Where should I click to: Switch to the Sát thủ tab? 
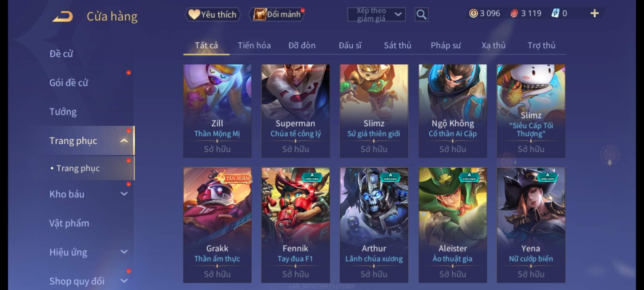397,45
